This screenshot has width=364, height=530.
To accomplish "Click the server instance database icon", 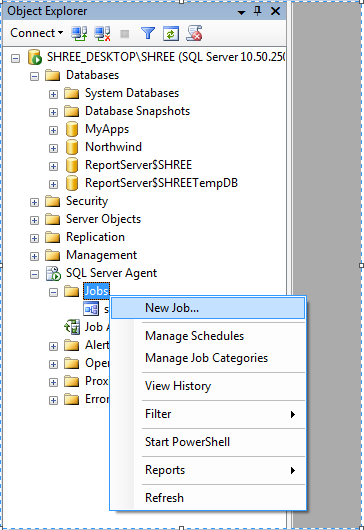I will click(x=35, y=57).
